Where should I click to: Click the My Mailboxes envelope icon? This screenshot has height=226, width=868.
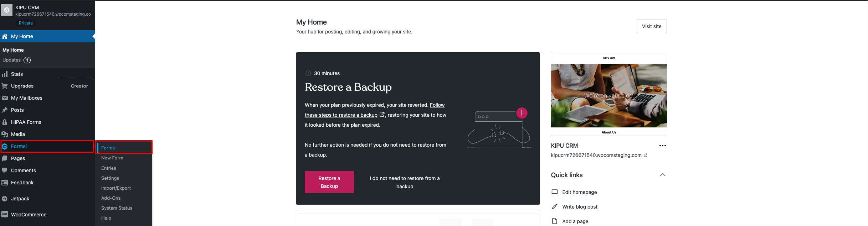[5, 98]
